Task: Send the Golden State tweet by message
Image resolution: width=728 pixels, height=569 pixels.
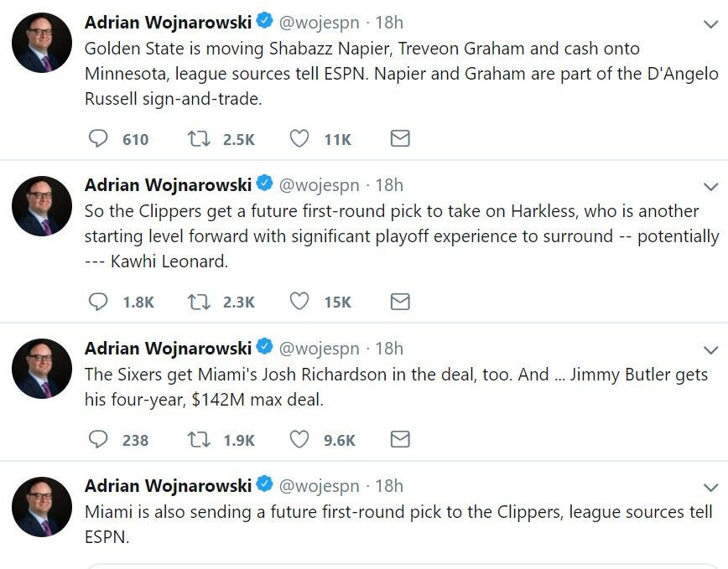Action: pyautogui.click(x=400, y=138)
